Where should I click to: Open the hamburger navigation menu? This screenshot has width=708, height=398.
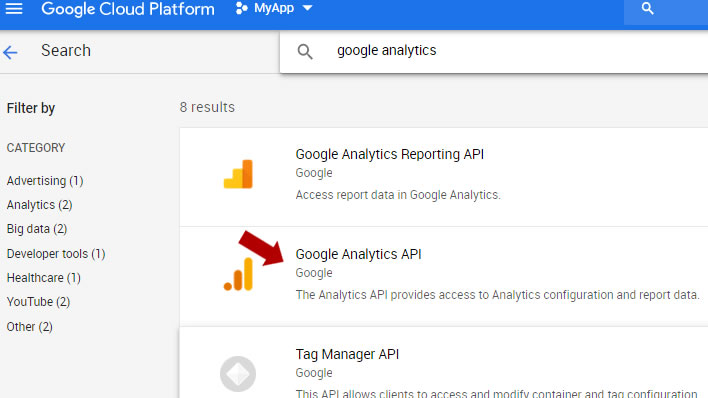(x=14, y=9)
